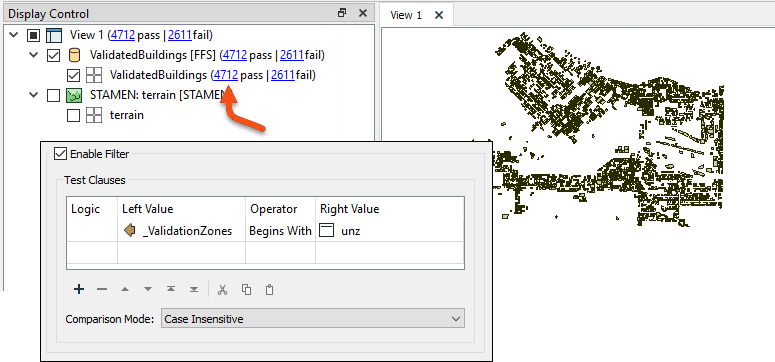Click the 4712 pass link on View 1 row

123,35
